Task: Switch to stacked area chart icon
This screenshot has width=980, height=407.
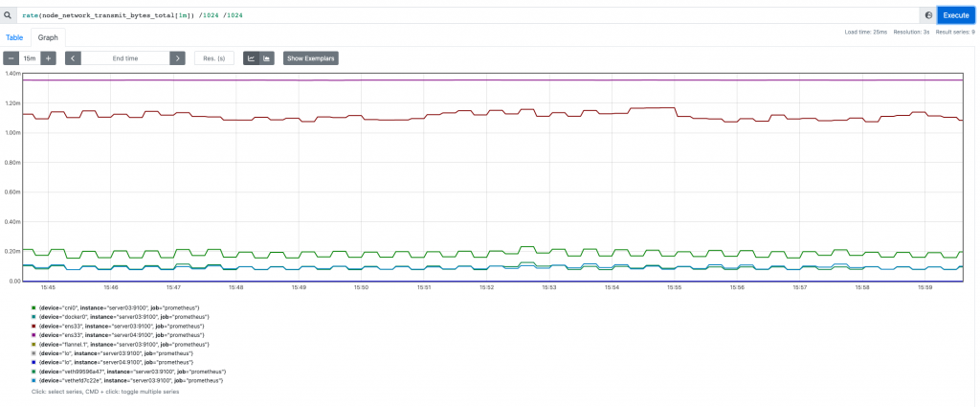Action: (x=266, y=58)
